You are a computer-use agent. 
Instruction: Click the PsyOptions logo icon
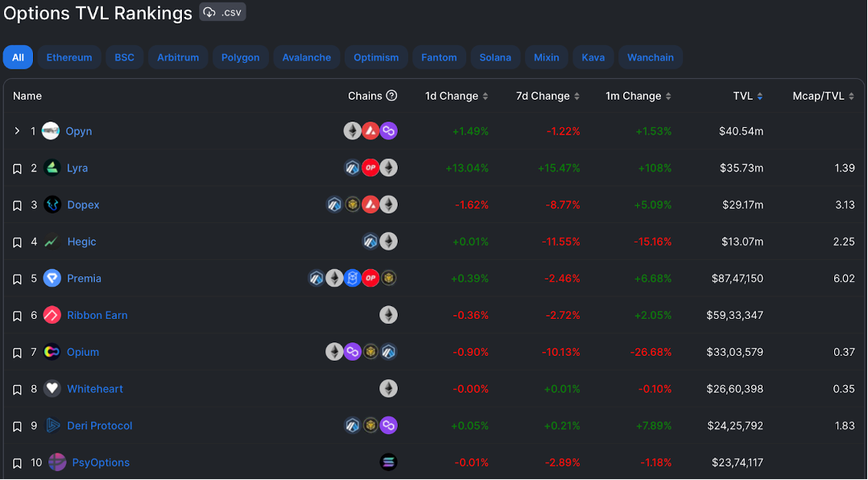[x=57, y=462]
